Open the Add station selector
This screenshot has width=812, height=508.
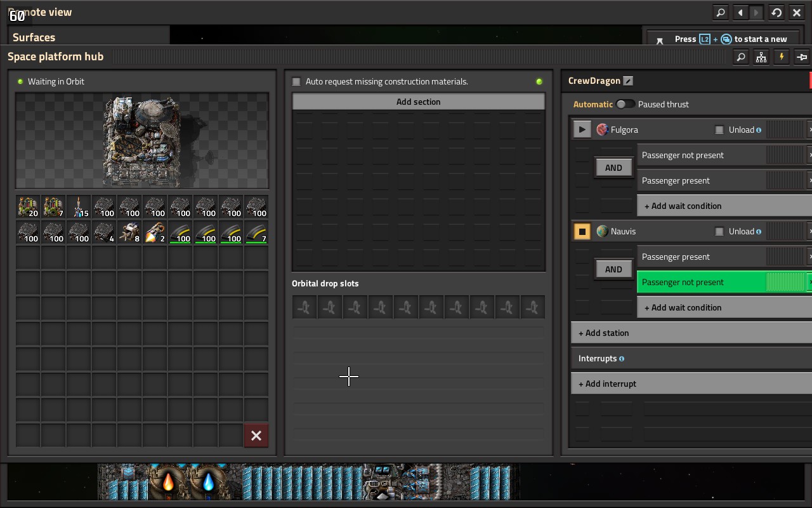tap(691, 333)
